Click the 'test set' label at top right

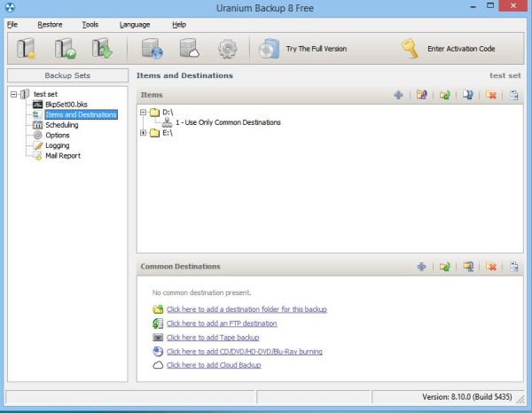pos(505,75)
